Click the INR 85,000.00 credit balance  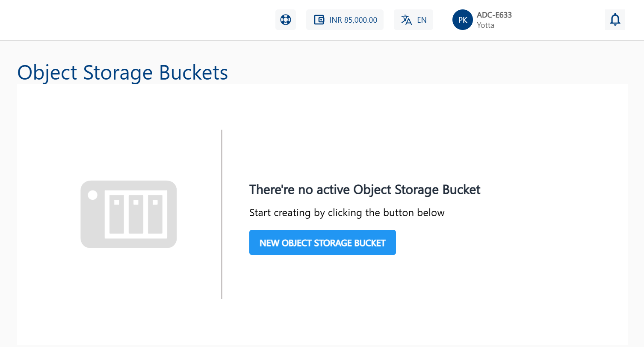pos(353,20)
